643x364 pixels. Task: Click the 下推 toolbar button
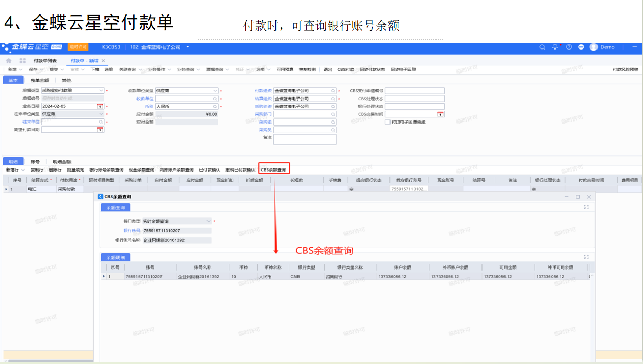95,70
